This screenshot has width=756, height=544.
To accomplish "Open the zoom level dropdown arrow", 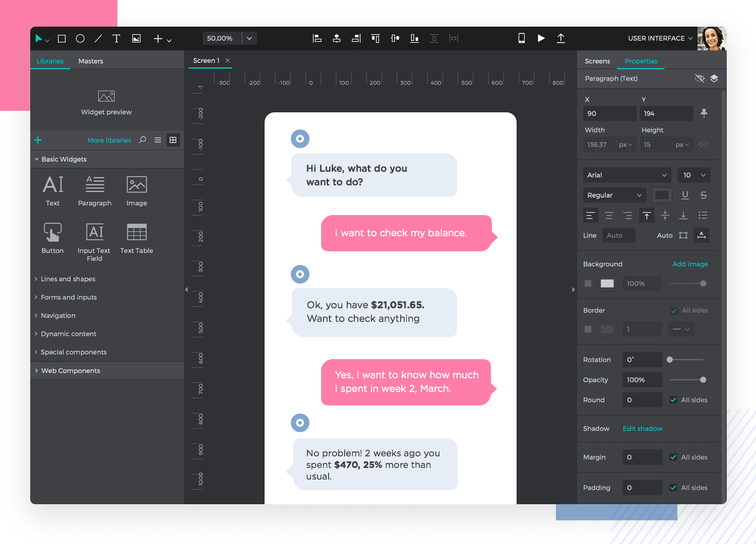I will tap(249, 38).
